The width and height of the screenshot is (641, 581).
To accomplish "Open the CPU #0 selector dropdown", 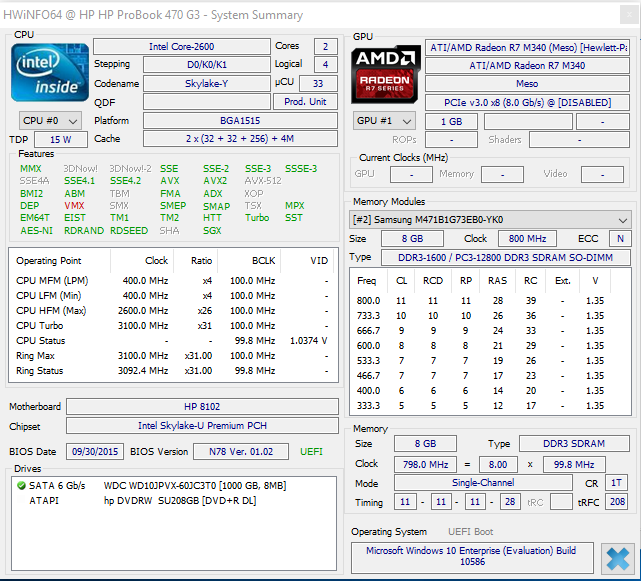I will (x=50, y=121).
